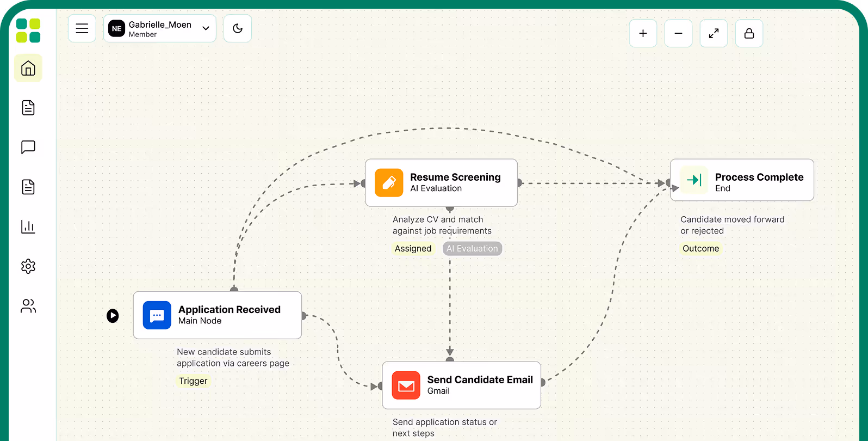The image size is (868, 441).
Task: Select the Application Received node title
Action: pyautogui.click(x=230, y=309)
